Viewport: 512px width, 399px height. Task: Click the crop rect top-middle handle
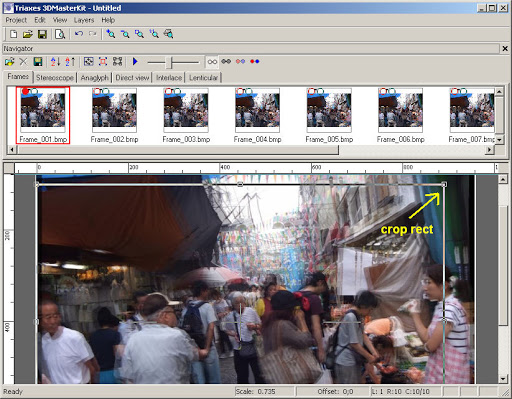[x=240, y=184]
